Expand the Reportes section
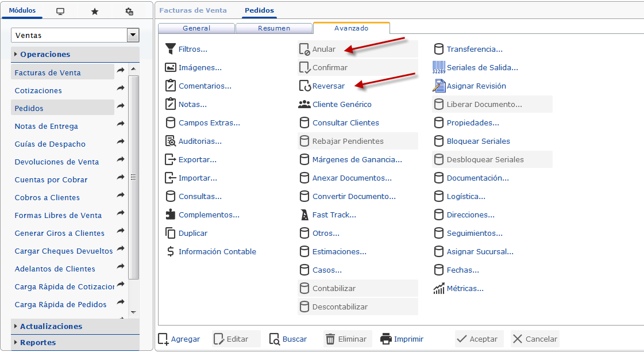Image resolution: width=644 pixels, height=352 pixels. pyautogui.click(x=75, y=342)
